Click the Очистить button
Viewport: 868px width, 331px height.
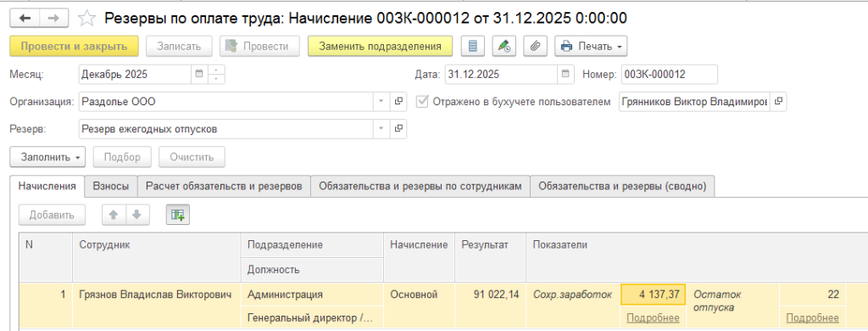pyautogui.click(x=192, y=157)
